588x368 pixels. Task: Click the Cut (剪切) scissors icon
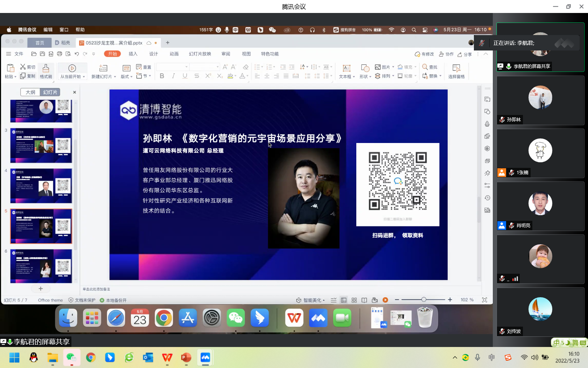(x=23, y=67)
